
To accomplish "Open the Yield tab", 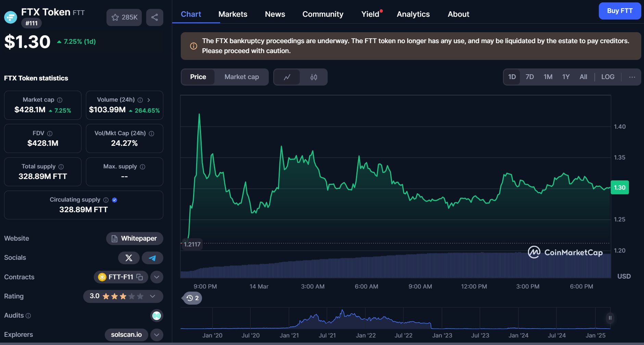I will tap(370, 14).
